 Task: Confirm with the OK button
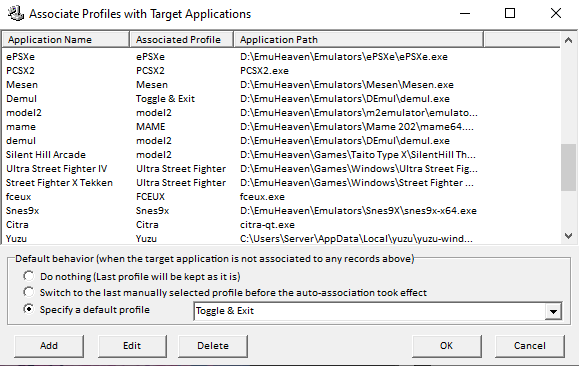click(x=446, y=346)
